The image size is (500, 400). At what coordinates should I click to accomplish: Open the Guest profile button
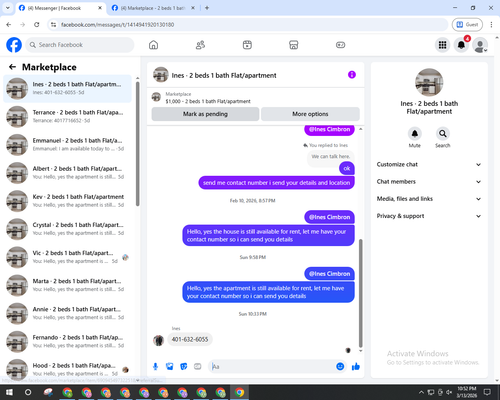coord(467,24)
